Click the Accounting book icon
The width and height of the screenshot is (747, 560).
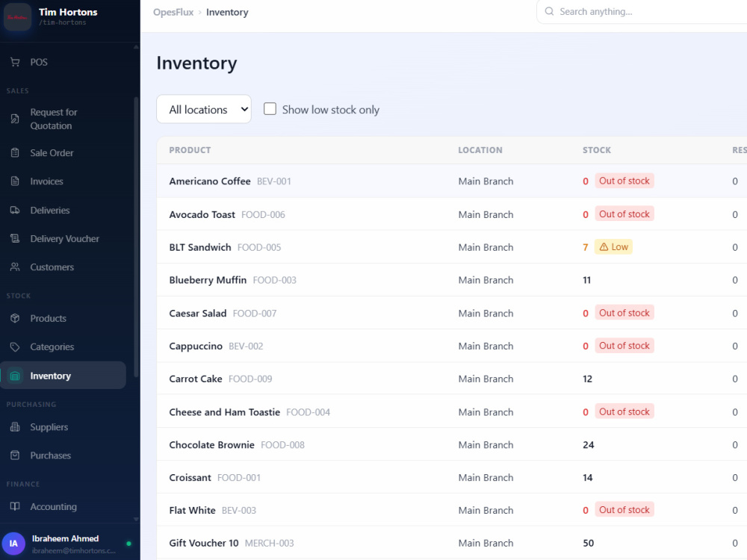tap(15, 506)
